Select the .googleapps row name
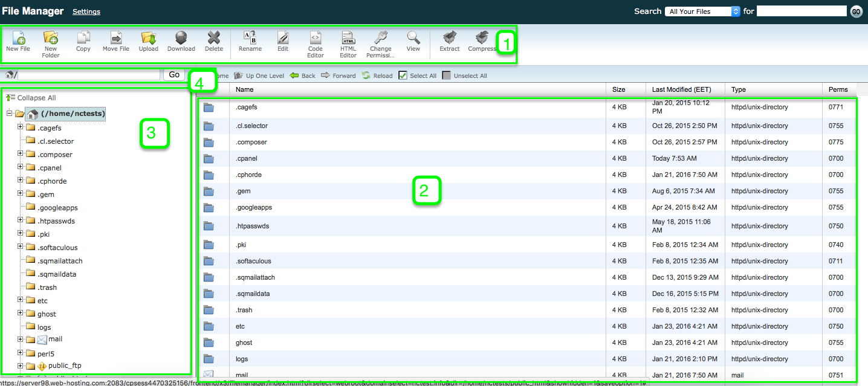Image resolution: width=868 pixels, height=386 pixels. coord(254,208)
